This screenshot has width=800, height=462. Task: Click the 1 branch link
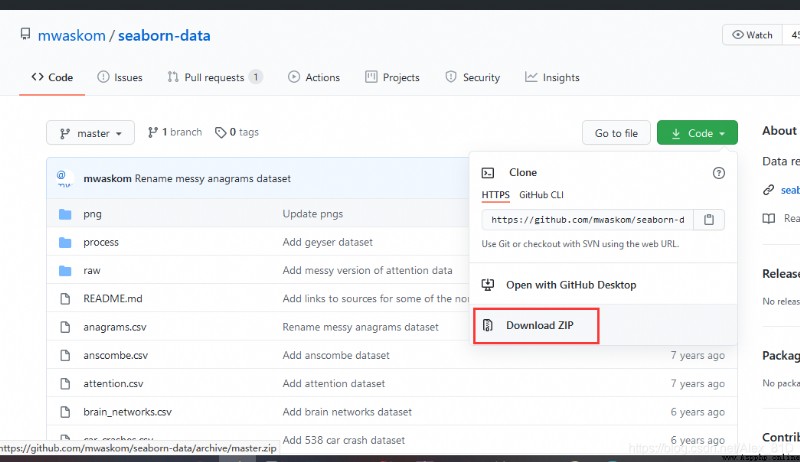coord(175,133)
